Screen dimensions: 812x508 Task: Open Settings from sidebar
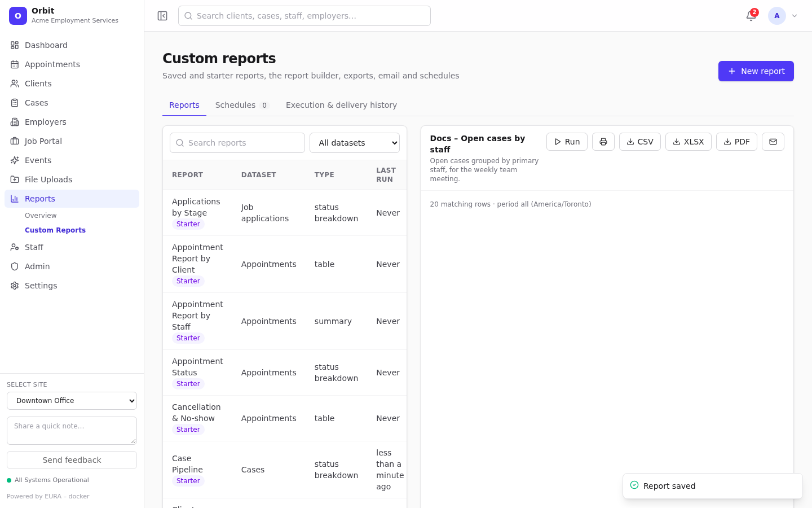pyautogui.click(x=72, y=286)
